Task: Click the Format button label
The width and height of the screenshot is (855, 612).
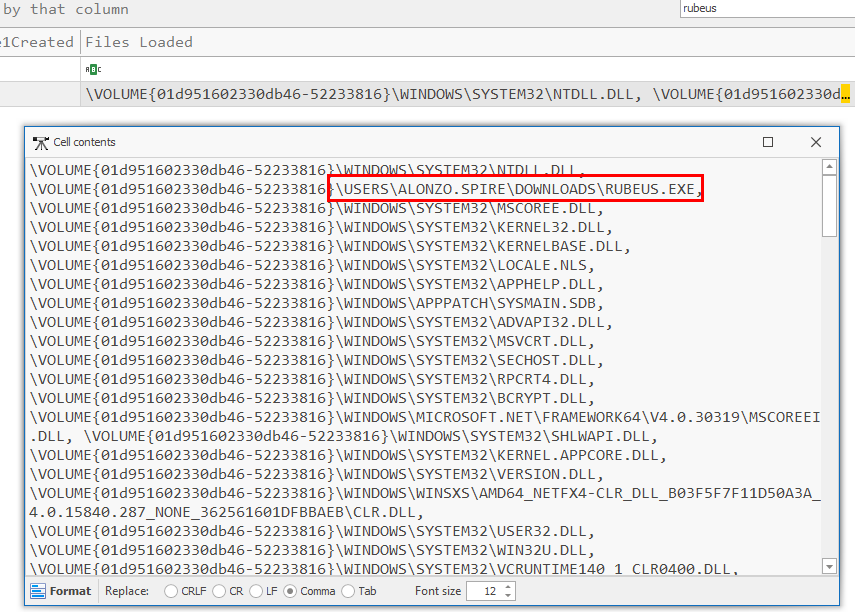Action: point(70,591)
